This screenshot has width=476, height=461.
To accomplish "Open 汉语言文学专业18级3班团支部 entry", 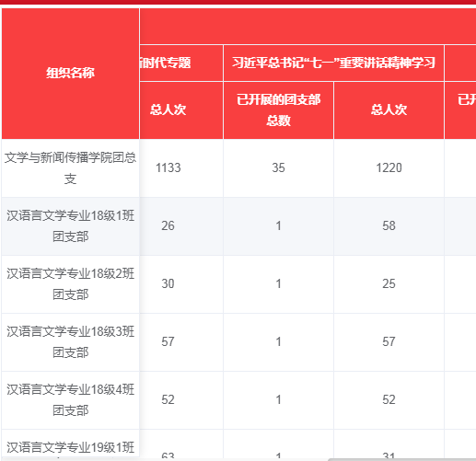I will coord(70,342).
